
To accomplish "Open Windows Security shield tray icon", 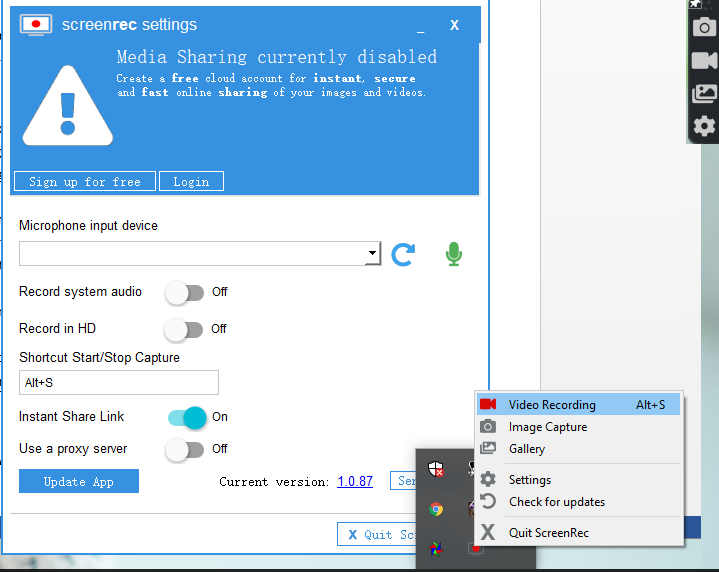I will [435, 469].
